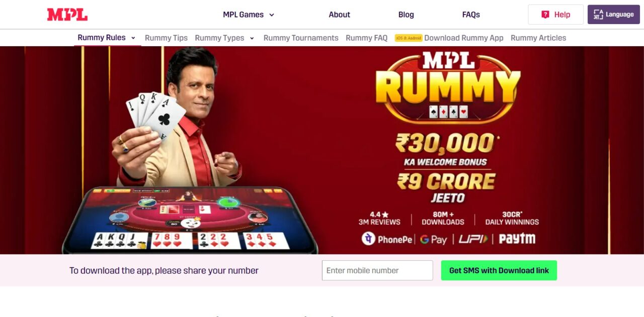644x317 pixels.
Task: Click the MPL logo
Action: (67, 15)
